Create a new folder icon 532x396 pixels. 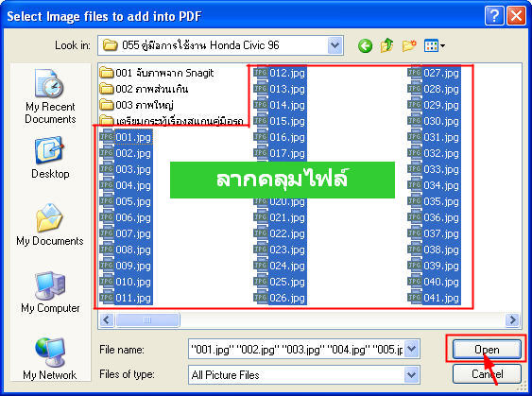coord(409,45)
